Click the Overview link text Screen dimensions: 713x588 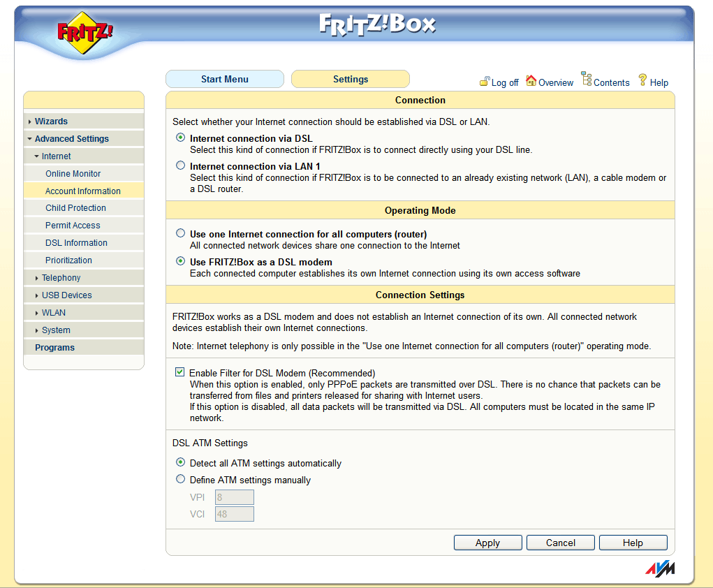[x=556, y=83]
